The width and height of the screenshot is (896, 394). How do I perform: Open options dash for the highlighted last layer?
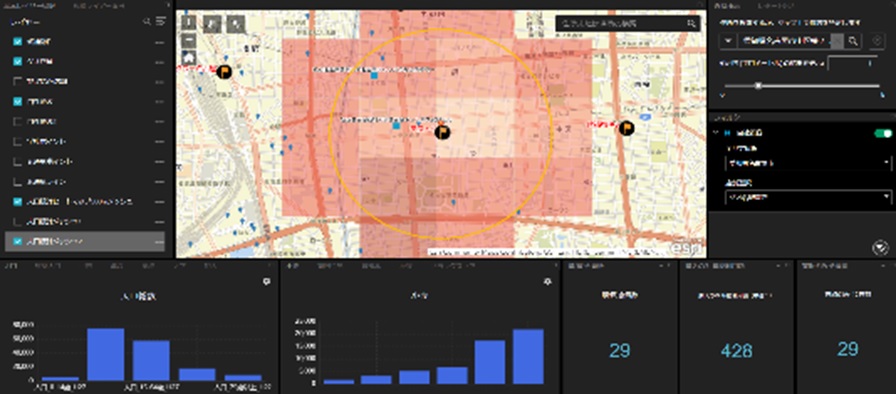[159, 242]
